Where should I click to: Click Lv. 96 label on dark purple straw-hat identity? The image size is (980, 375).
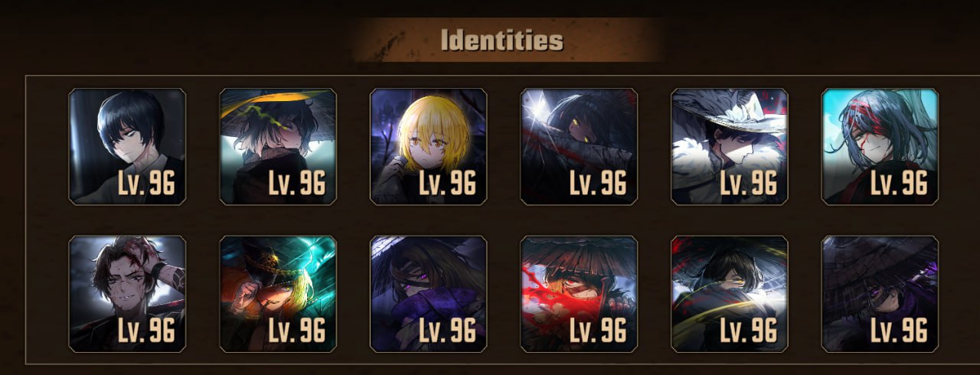(x=900, y=331)
